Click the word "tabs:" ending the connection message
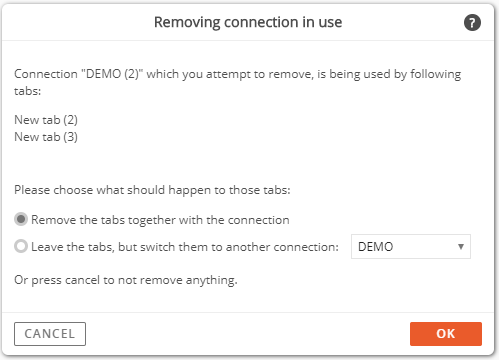 coord(27,91)
